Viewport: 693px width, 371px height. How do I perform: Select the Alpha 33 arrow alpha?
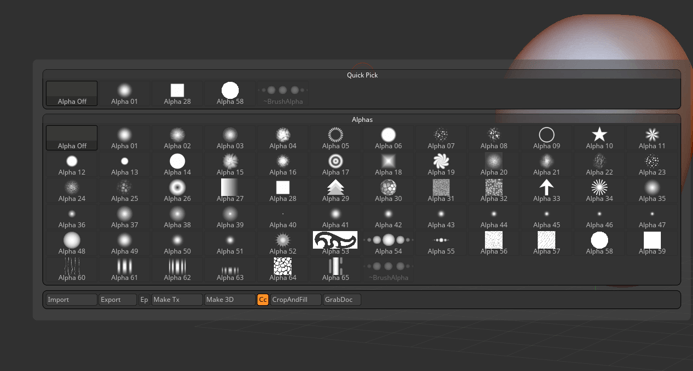point(547,191)
